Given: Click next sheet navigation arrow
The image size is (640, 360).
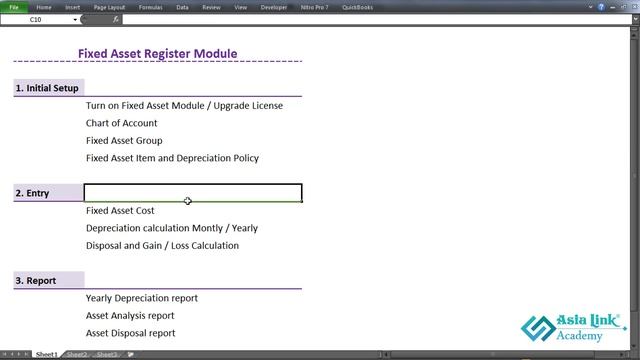Looking at the screenshot, I should pyautogui.click(x=19, y=354).
